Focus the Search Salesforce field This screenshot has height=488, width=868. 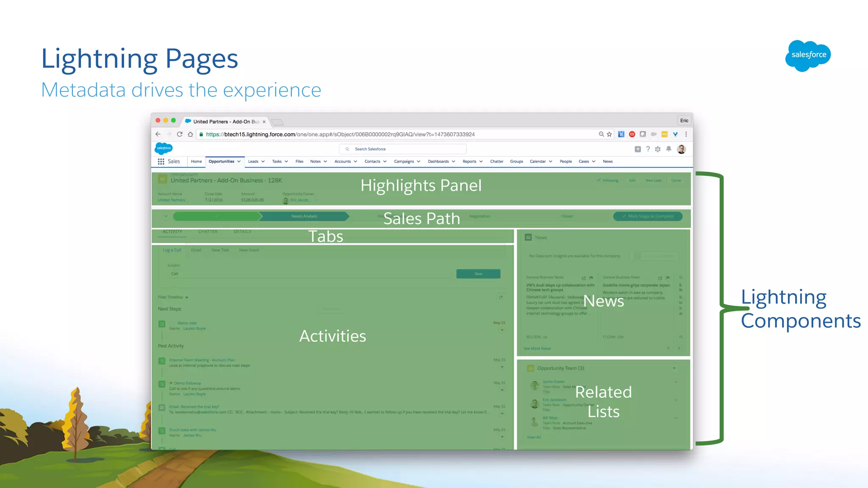403,149
